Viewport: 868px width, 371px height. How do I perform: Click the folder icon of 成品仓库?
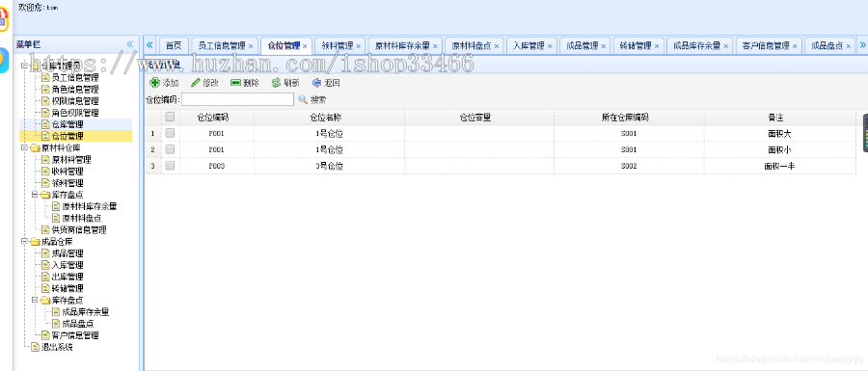35,242
